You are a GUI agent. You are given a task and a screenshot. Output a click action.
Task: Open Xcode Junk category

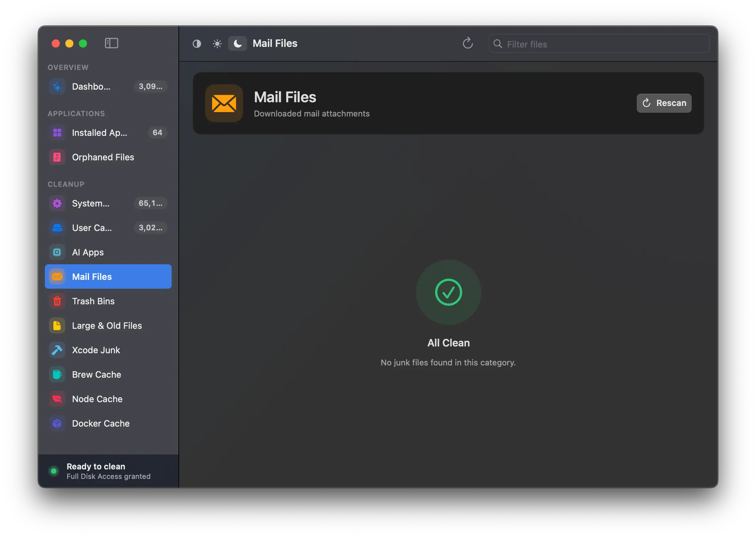click(x=108, y=350)
